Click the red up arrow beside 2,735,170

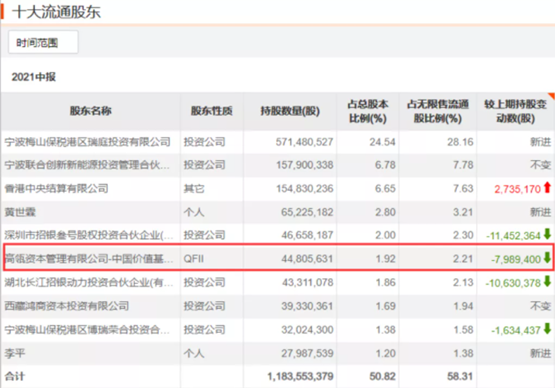[547, 187]
